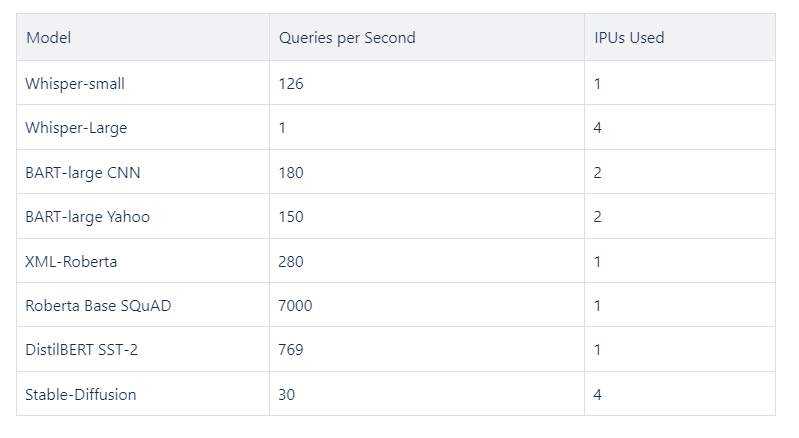Select the 180 queries value
This screenshot has height=438, width=799.
pos(291,172)
